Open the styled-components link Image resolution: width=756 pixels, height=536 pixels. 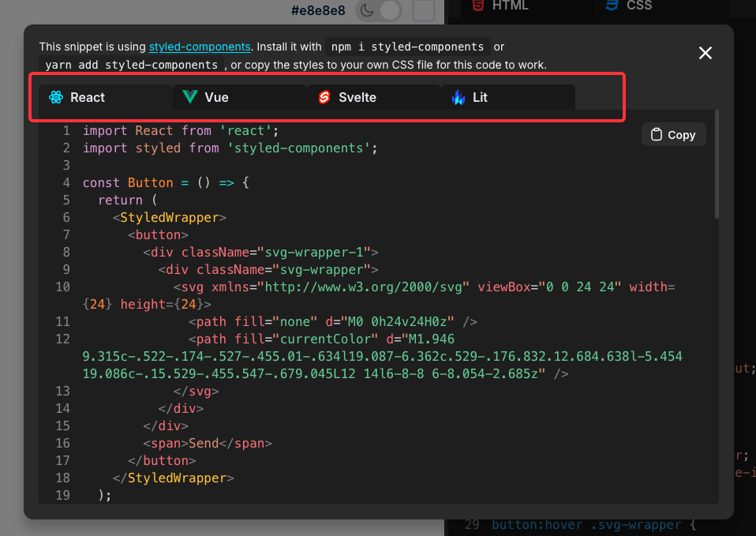pos(200,47)
